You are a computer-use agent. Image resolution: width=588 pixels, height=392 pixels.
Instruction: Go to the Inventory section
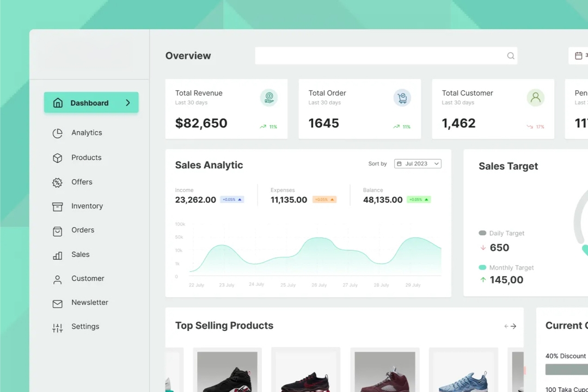87,206
